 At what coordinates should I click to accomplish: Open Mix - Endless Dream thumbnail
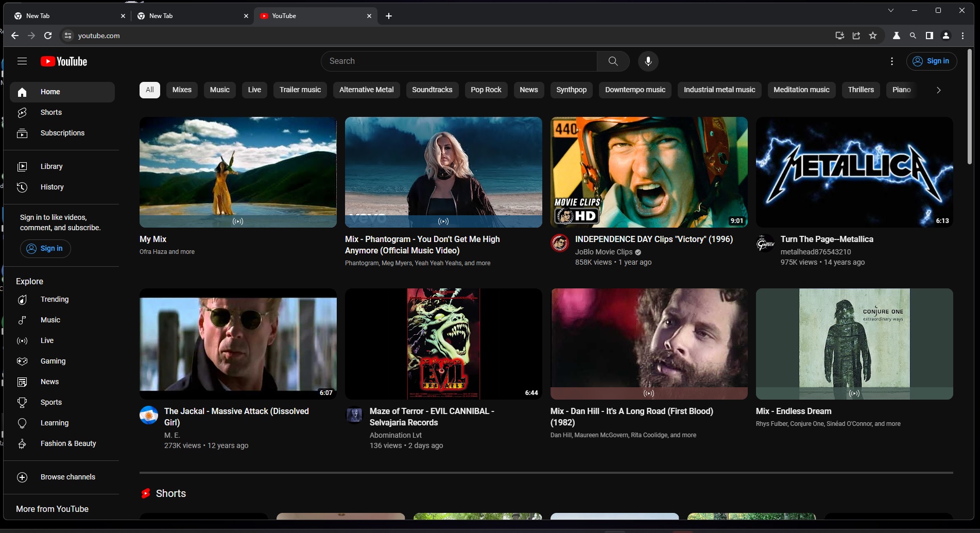(854, 344)
